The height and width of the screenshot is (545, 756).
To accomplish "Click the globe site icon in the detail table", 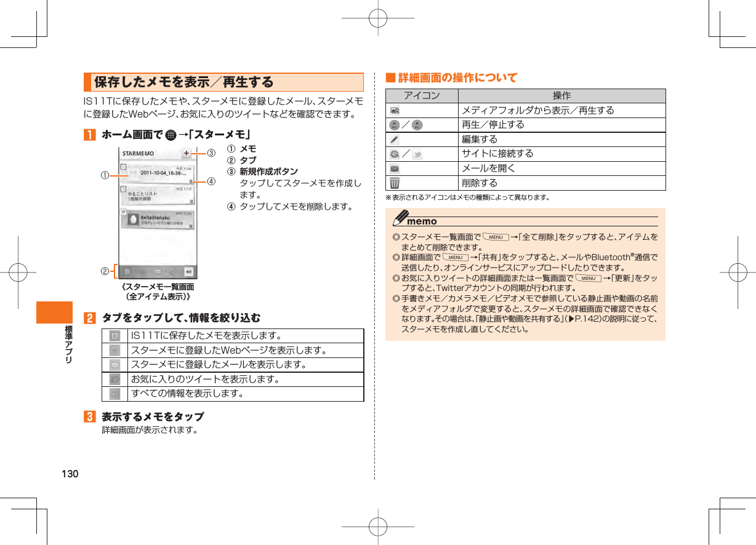I will (394, 154).
